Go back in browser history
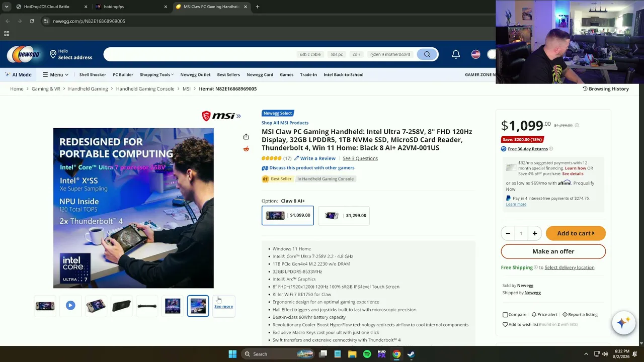This screenshot has height=362, width=644. 8,21
